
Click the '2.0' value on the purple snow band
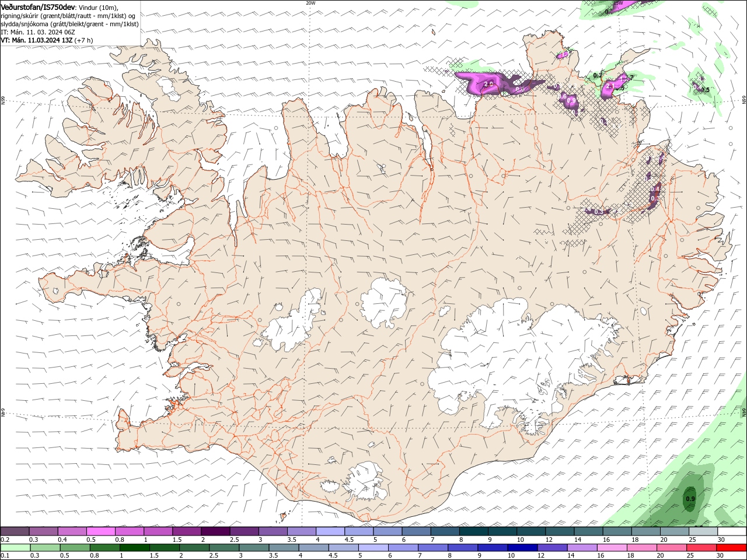click(488, 85)
